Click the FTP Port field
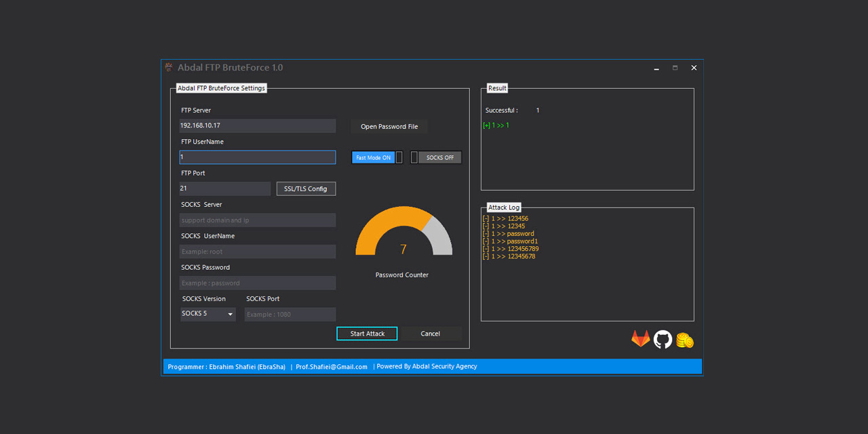 [x=224, y=189]
